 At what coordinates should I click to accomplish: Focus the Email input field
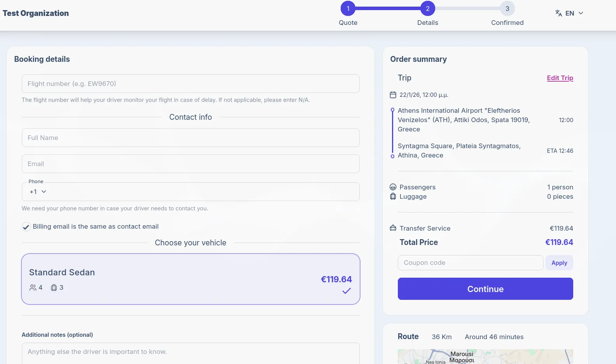tap(191, 164)
